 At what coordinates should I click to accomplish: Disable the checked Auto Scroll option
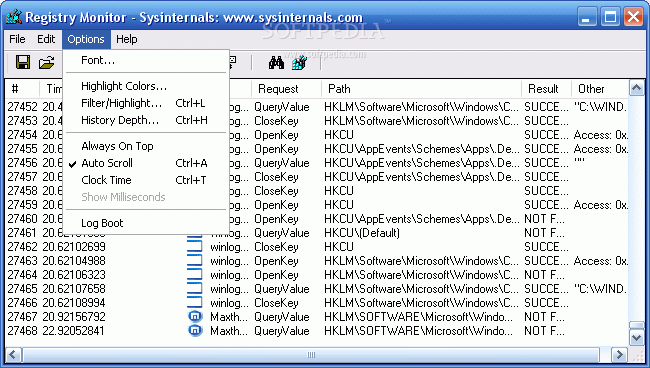[x=146, y=163]
